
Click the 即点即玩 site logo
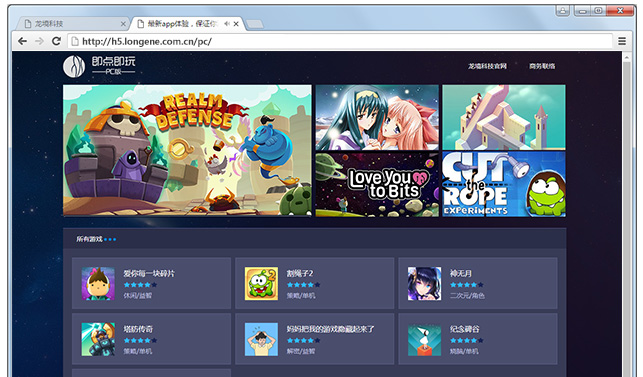[x=99, y=66]
